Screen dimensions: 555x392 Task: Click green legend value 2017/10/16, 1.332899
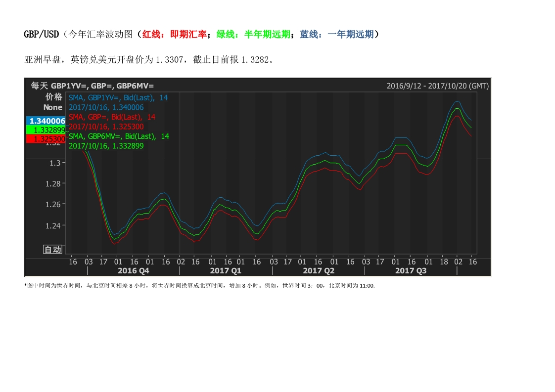pyautogui.click(x=106, y=146)
